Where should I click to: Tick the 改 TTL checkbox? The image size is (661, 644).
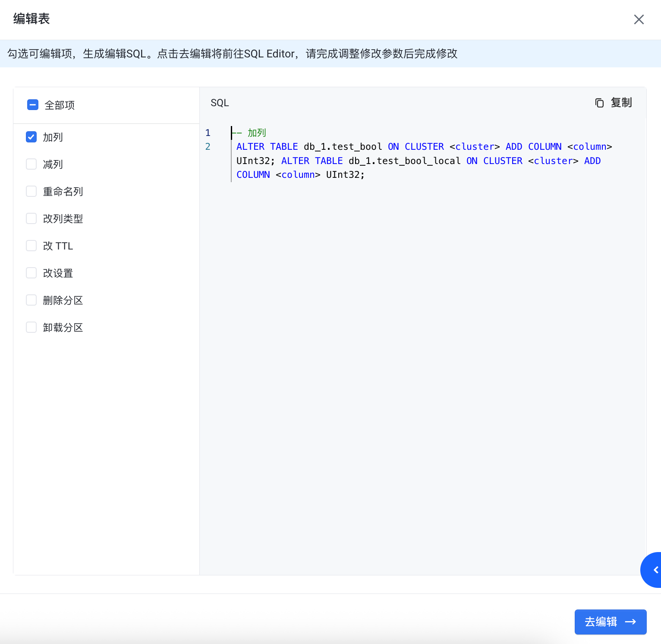coord(31,246)
